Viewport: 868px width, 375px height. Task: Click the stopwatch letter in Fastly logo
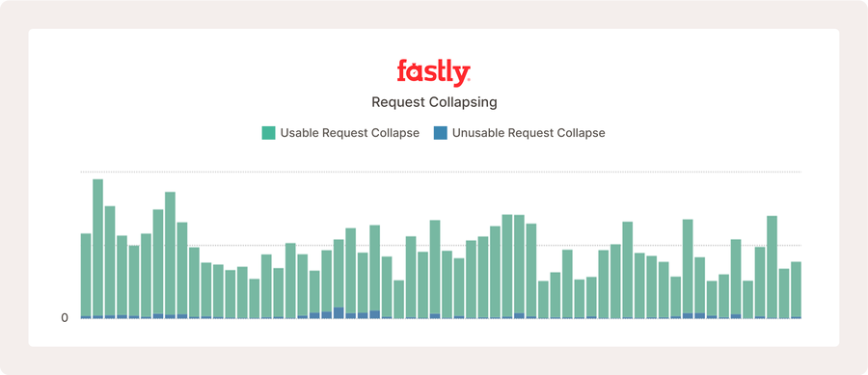[414, 72]
